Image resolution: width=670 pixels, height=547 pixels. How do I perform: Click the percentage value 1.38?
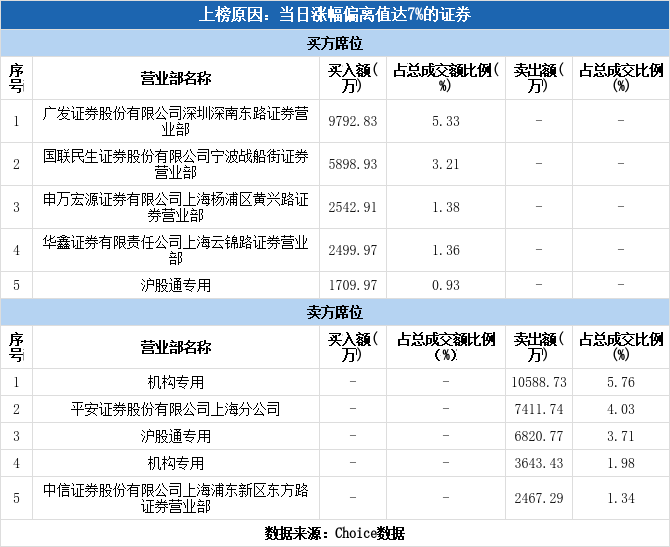point(446,207)
